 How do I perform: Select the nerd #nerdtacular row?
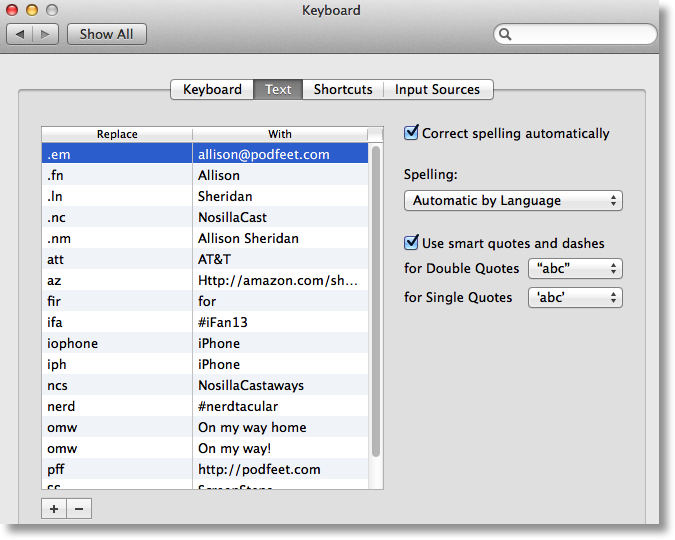[205, 406]
